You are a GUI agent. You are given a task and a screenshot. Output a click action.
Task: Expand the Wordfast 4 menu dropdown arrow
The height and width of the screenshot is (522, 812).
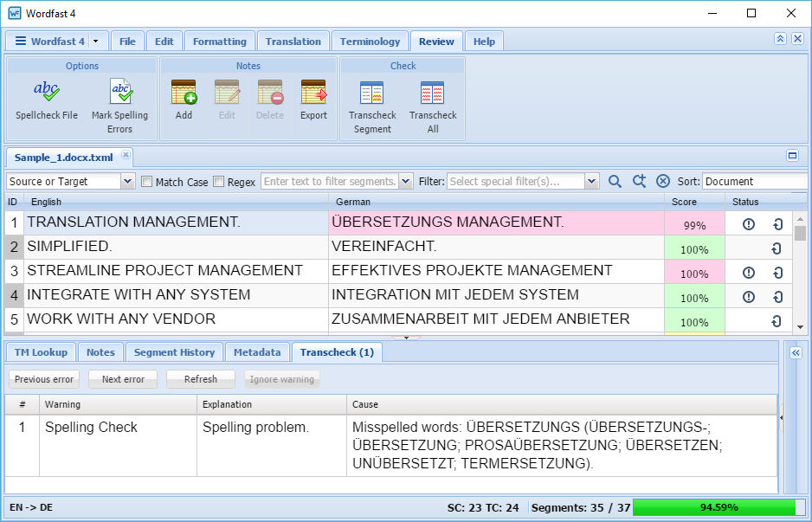coord(95,42)
